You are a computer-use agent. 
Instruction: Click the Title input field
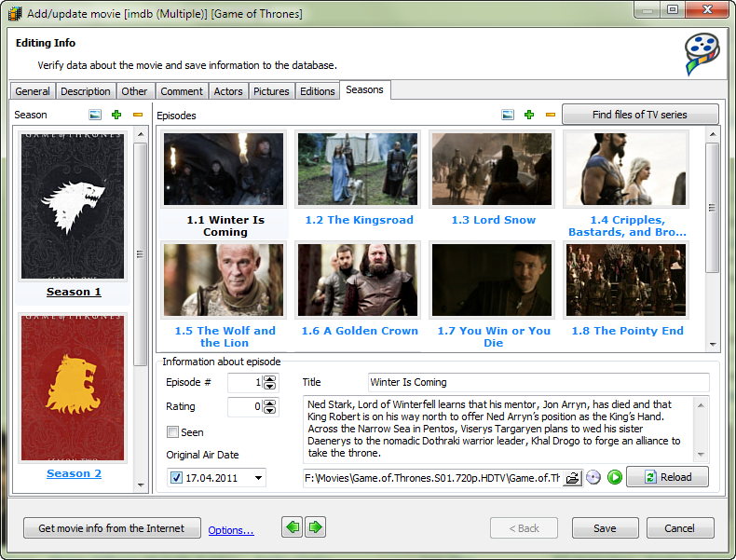click(538, 382)
